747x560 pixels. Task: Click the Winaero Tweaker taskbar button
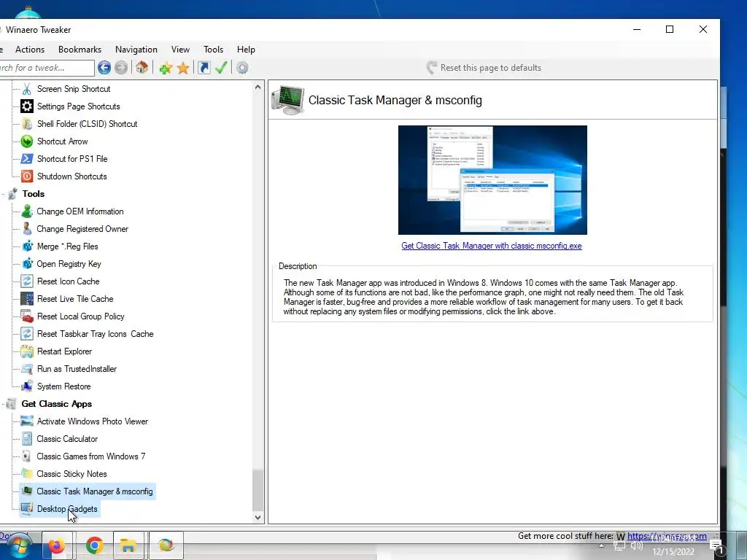pyautogui.click(x=166, y=545)
